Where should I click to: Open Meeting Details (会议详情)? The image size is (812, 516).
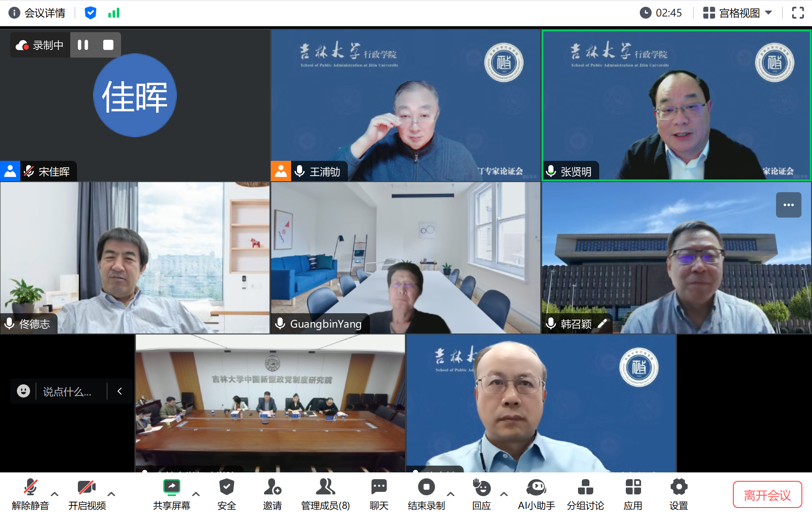point(38,13)
